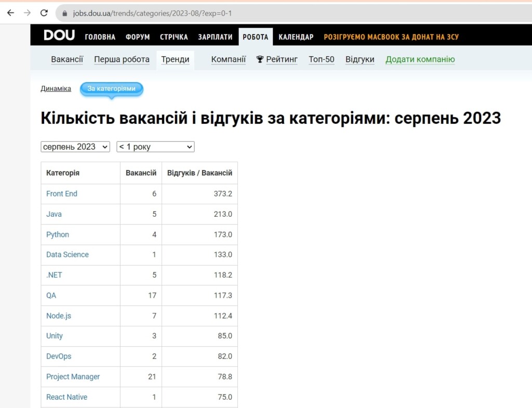Select the Тренди tab
This screenshot has height=408, width=532.
coord(175,59)
